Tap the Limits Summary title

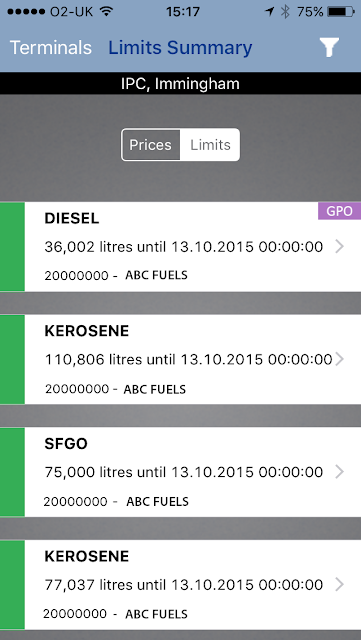pyautogui.click(x=180, y=48)
